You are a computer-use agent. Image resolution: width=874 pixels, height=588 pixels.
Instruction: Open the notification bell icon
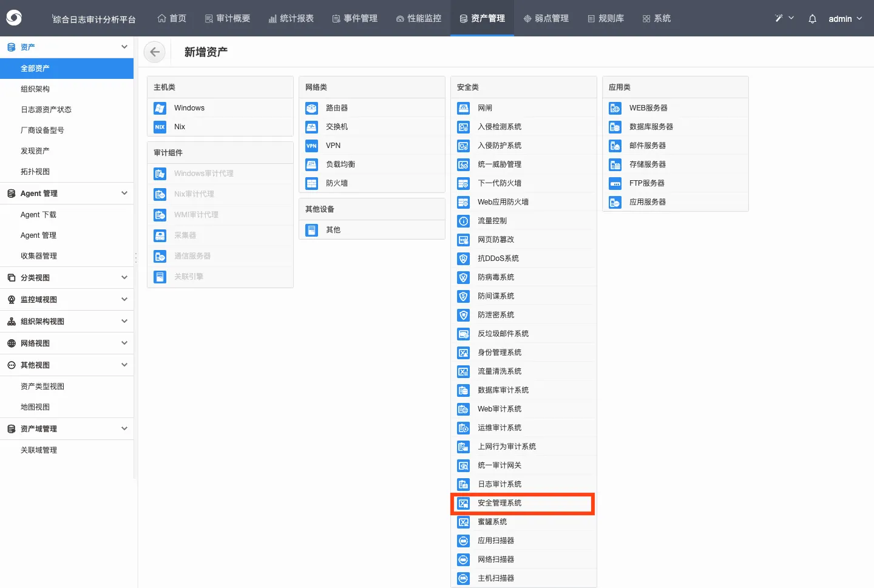click(x=812, y=19)
